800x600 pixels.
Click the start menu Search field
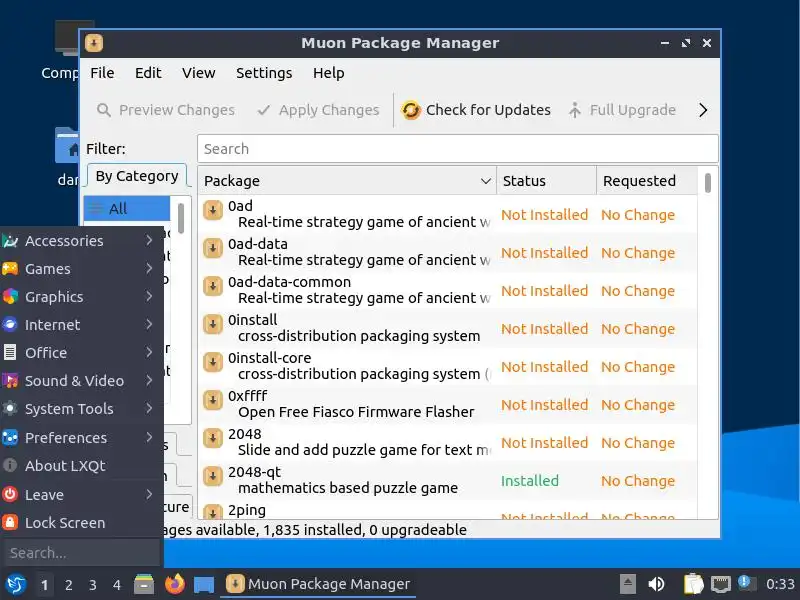coord(82,553)
